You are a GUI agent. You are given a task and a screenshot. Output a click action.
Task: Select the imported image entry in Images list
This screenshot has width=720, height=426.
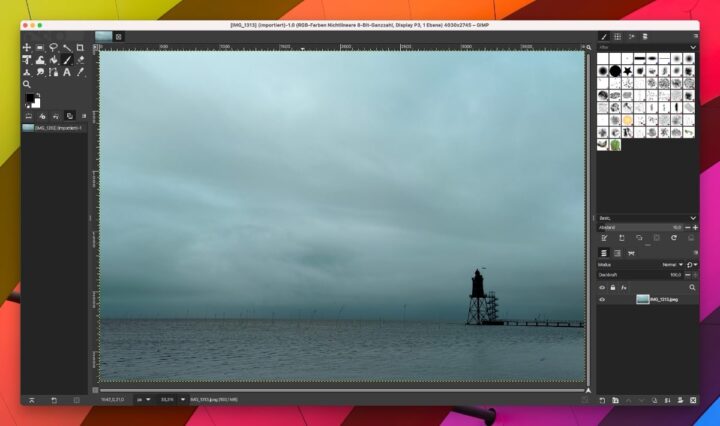54,128
